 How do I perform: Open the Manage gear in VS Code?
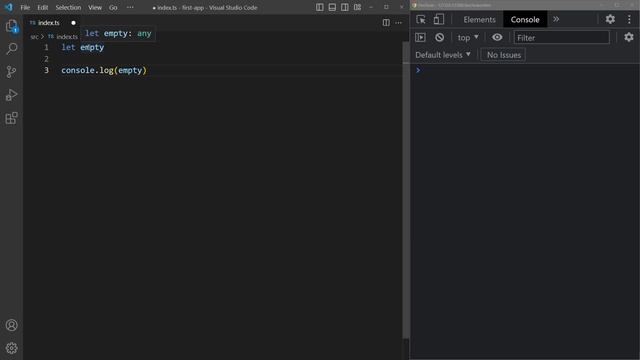click(x=11, y=348)
